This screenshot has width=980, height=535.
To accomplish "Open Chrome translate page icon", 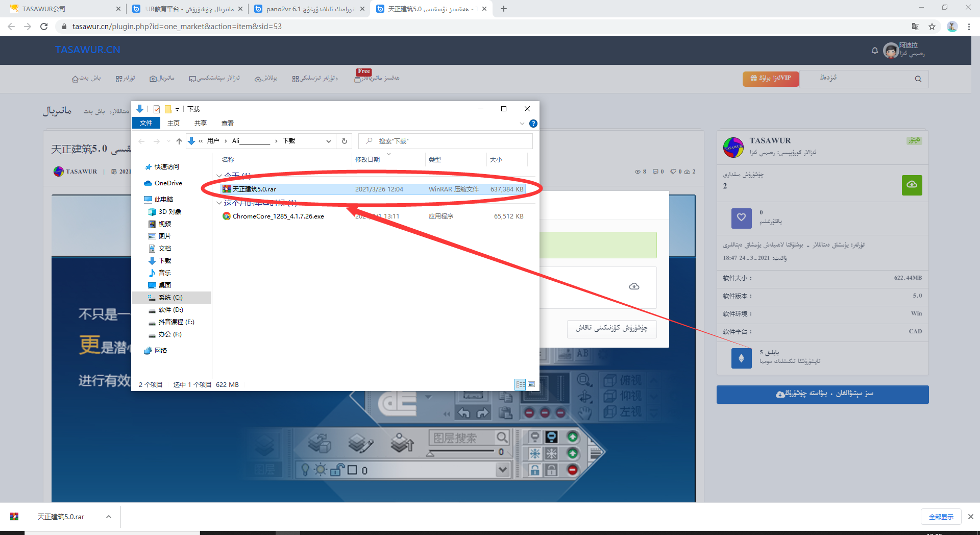I will [x=915, y=27].
